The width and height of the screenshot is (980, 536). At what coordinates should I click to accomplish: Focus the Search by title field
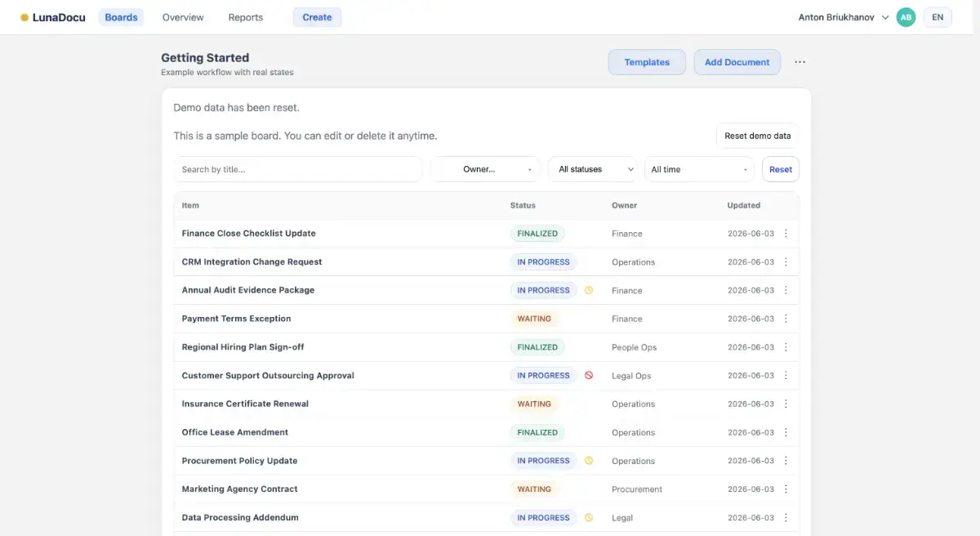click(x=298, y=169)
